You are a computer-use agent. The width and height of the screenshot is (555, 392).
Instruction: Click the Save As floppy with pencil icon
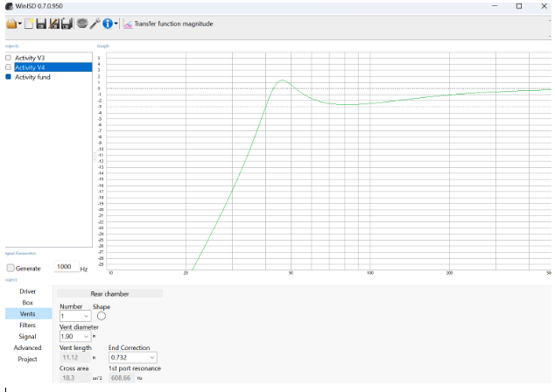tap(54, 24)
